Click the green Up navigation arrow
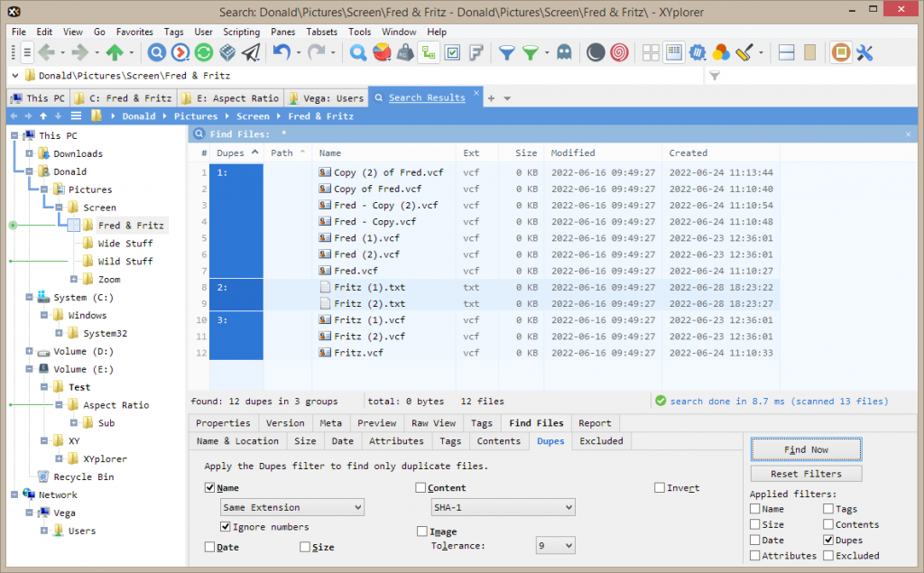Image resolution: width=924 pixels, height=573 pixels. (115, 52)
